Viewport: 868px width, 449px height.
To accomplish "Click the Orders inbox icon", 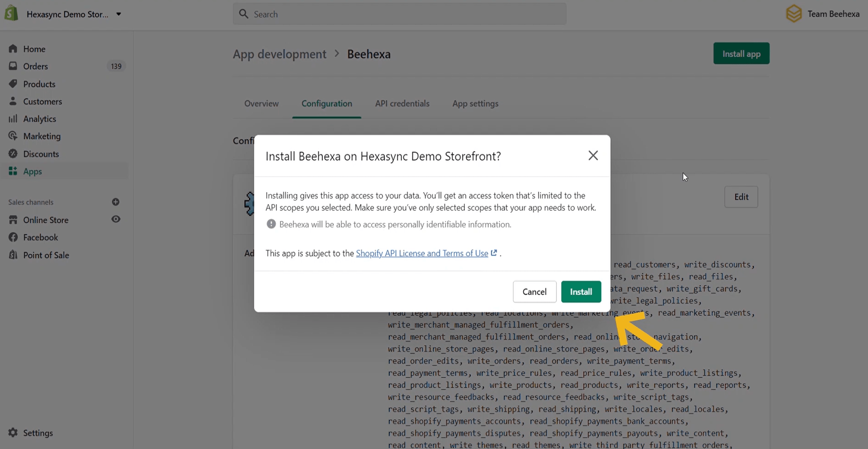I will point(13,66).
